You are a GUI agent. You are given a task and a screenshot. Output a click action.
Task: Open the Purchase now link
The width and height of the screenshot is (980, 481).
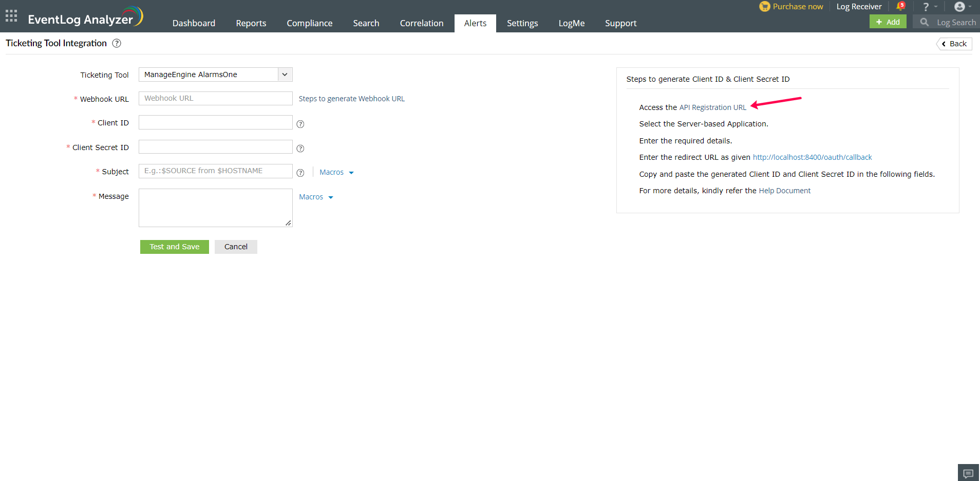point(798,7)
